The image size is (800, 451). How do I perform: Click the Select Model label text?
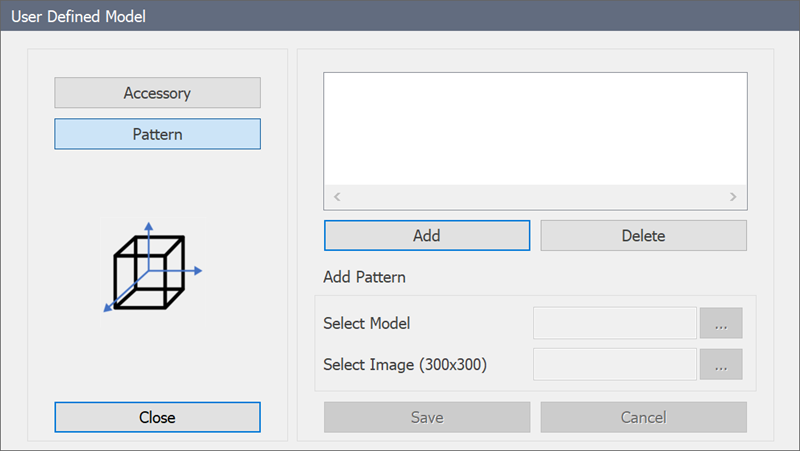[x=366, y=323]
